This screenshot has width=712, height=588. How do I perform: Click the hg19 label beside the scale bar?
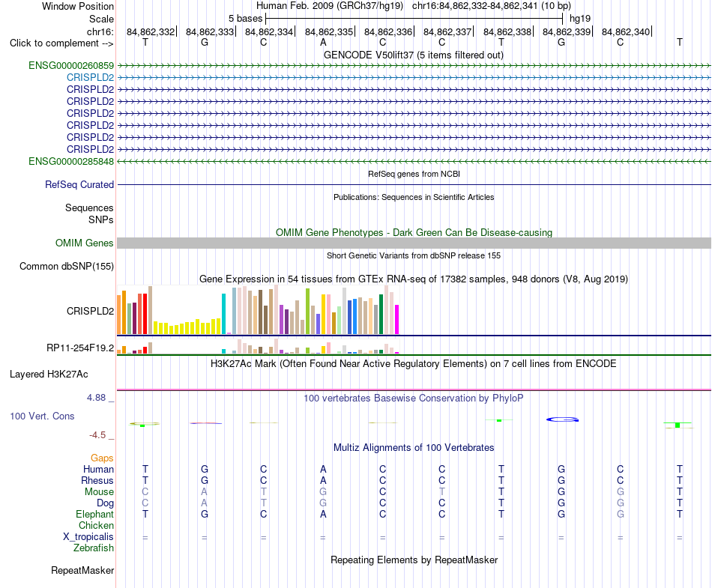pyautogui.click(x=580, y=19)
